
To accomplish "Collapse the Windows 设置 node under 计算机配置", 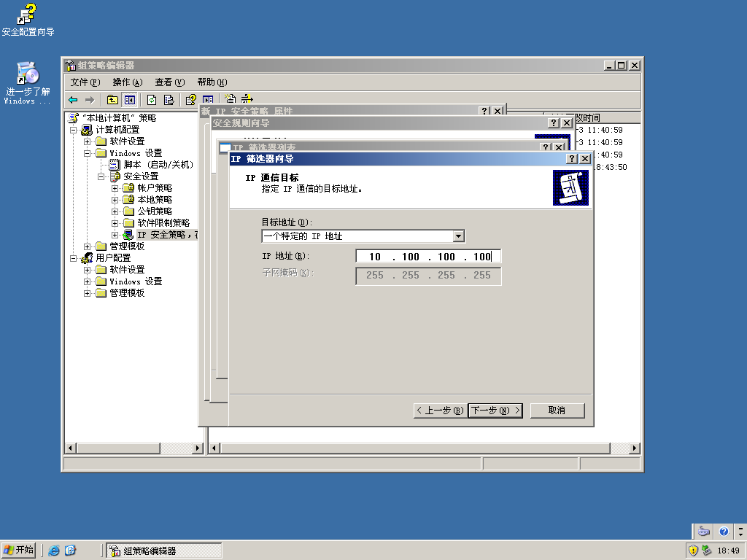I will tap(88, 153).
